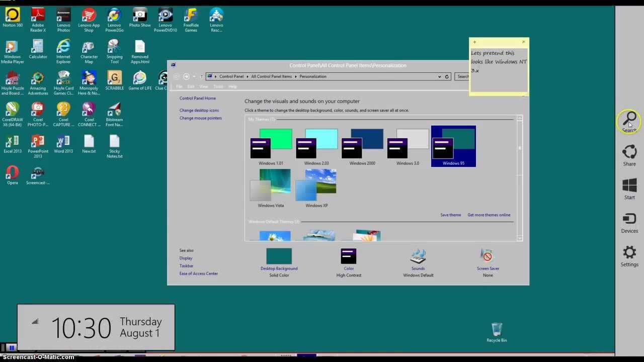Image resolution: width=644 pixels, height=362 pixels.
Task: Select Windows Vista theme thumbnail
Action: (271, 189)
